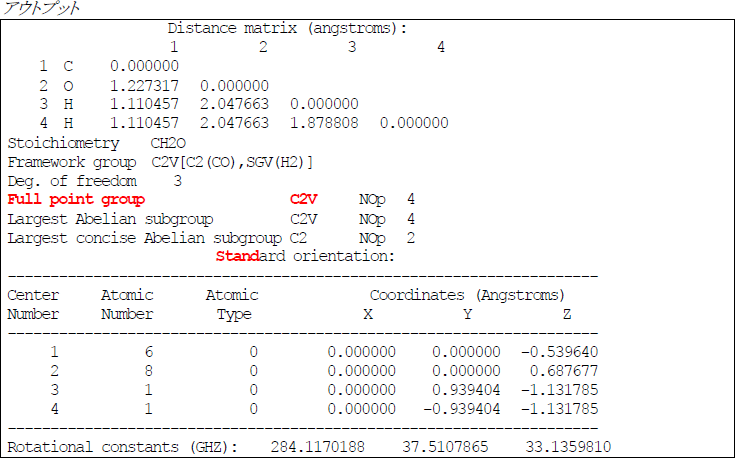Viewport: 735px width, 458px height.
Task: Click the アウトプット title label
Action: pyautogui.click(x=41, y=8)
